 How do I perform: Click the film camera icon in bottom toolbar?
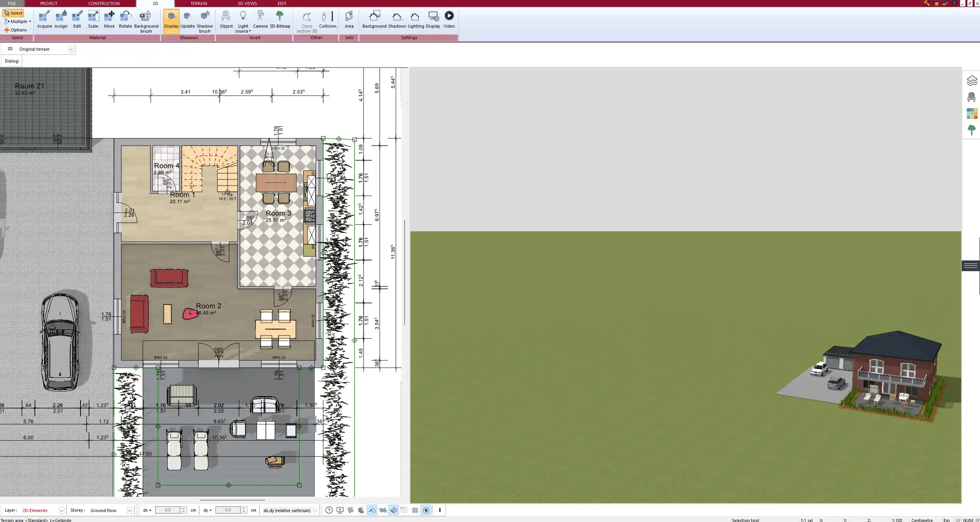351,510
